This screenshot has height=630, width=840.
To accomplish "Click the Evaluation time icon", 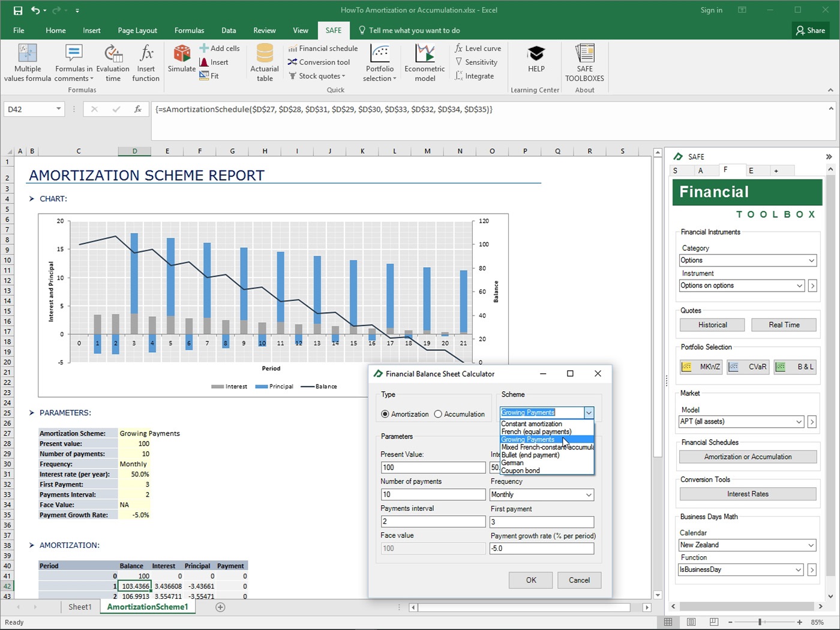I will tap(113, 54).
